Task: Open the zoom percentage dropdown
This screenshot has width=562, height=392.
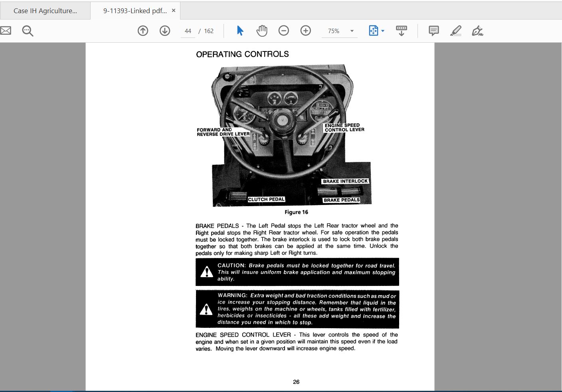Action: click(351, 30)
